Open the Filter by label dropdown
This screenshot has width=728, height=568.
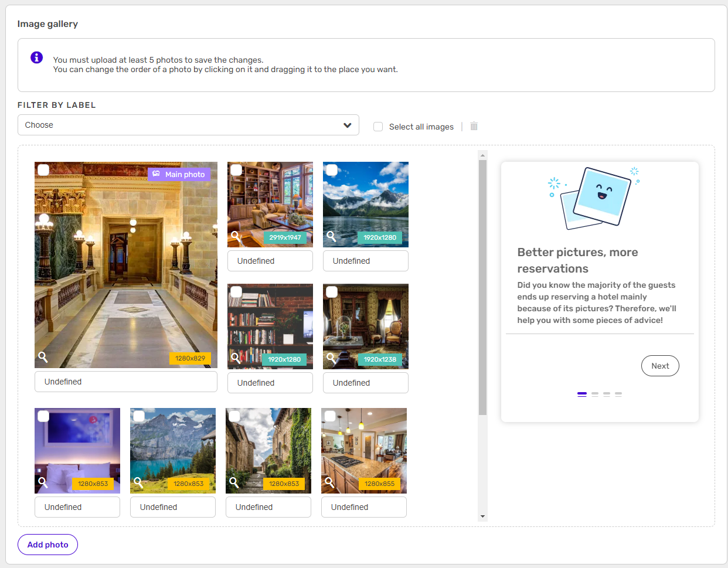point(188,125)
